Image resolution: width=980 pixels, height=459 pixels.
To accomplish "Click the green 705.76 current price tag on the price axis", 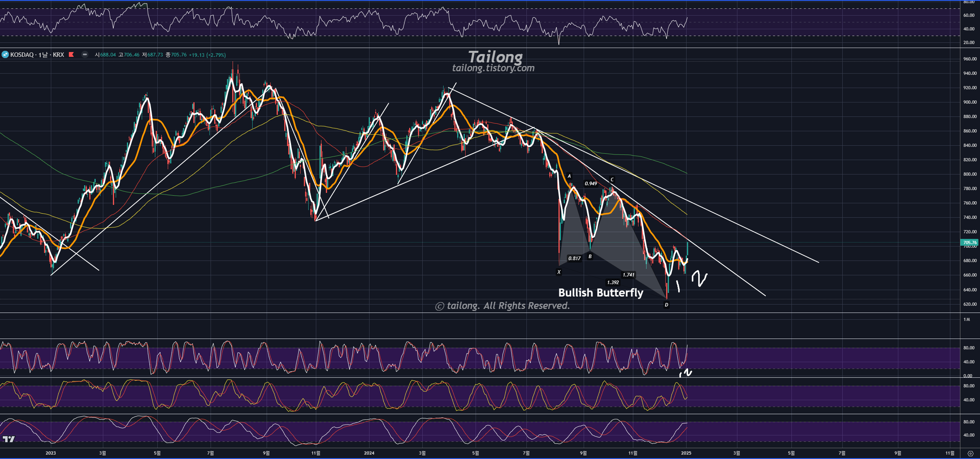I will click(970, 243).
